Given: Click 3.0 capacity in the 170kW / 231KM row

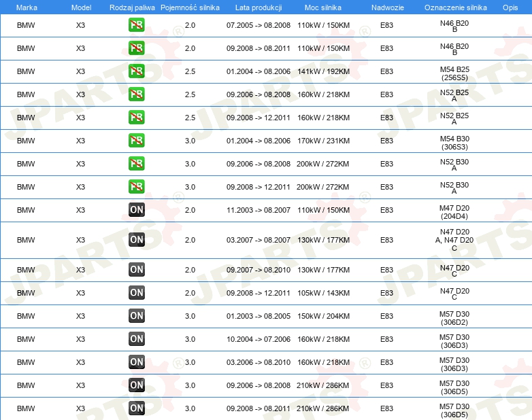Looking at the screenshot, I should click(x=190, y=140).
